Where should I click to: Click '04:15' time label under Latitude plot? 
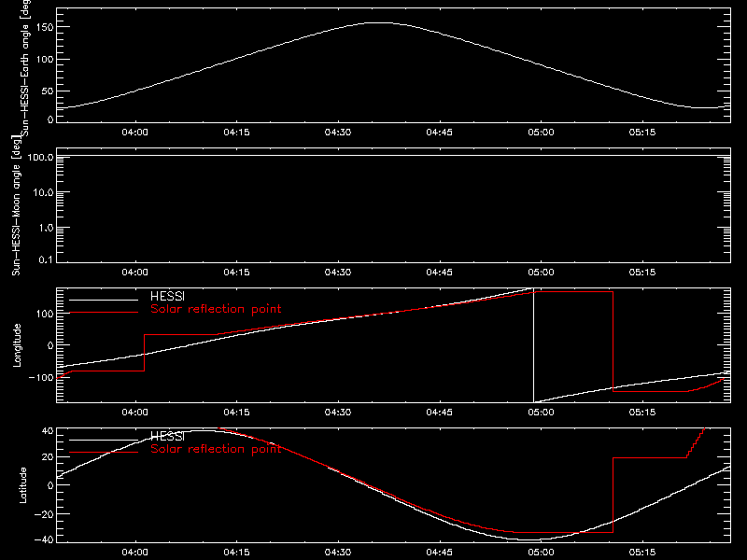point(236,553)
